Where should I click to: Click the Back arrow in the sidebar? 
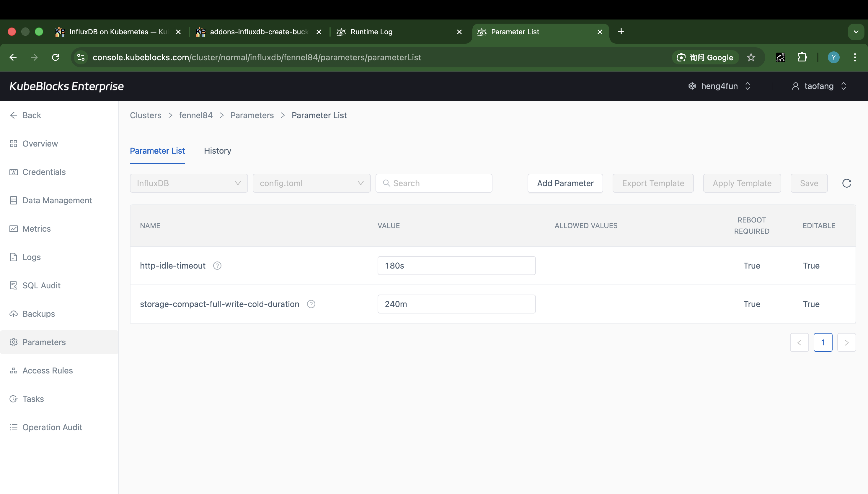point(14,115)
